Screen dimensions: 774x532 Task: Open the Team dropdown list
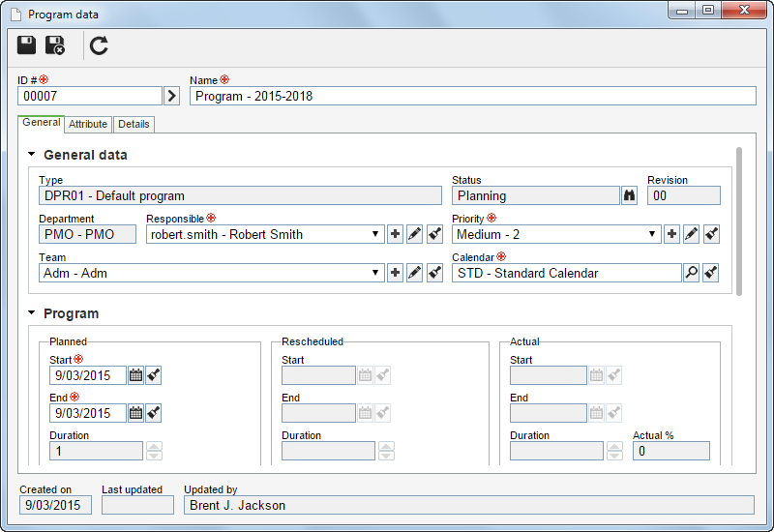pos(375,273)
